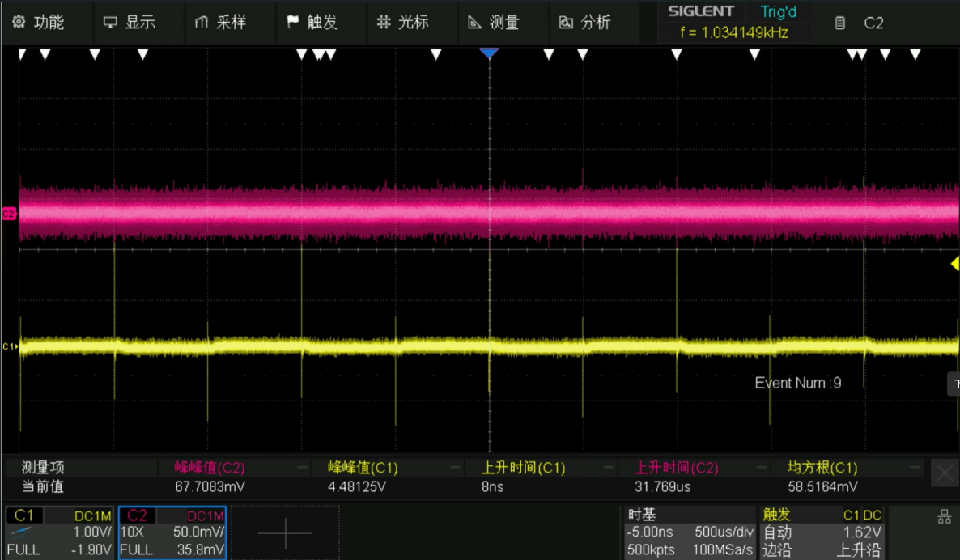Select the 峰峰值(C2) measurement item

(x=209, y=468)
